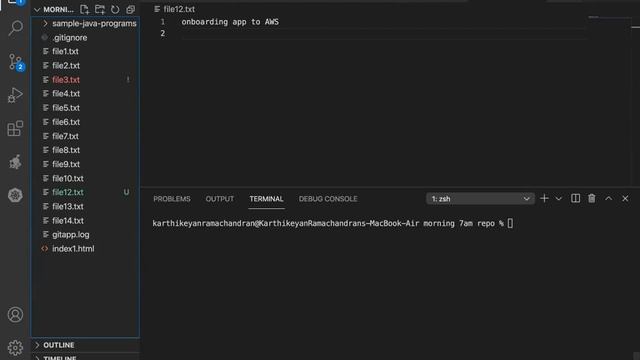This screenshot has width=640, height=360.
Task: Open file10.txt in the explorer
Action: (85, 178)
